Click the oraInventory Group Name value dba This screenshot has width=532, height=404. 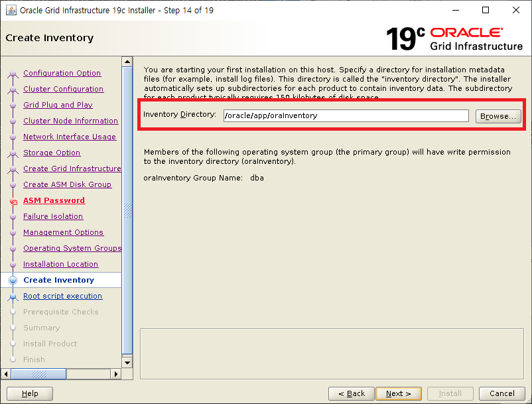click(x=257, y=178)
